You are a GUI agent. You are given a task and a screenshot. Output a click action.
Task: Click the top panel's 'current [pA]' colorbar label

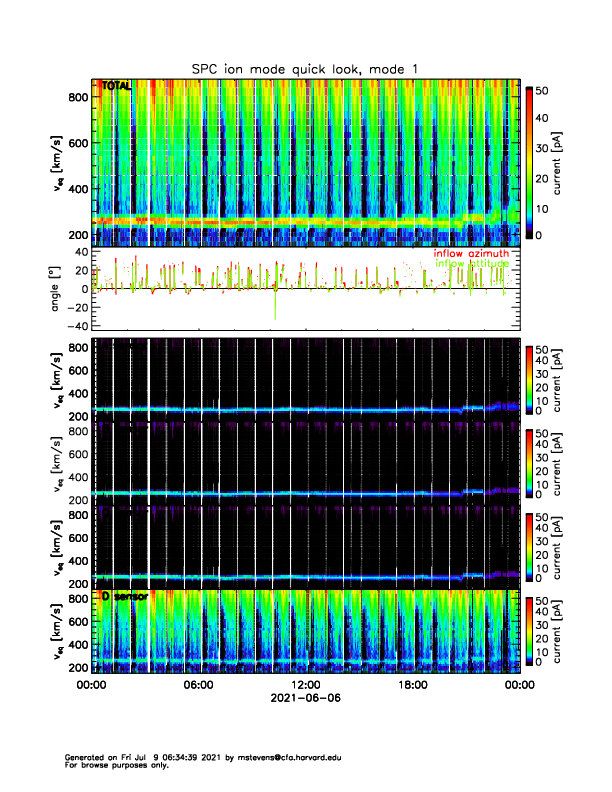click(x=570, y=161)
